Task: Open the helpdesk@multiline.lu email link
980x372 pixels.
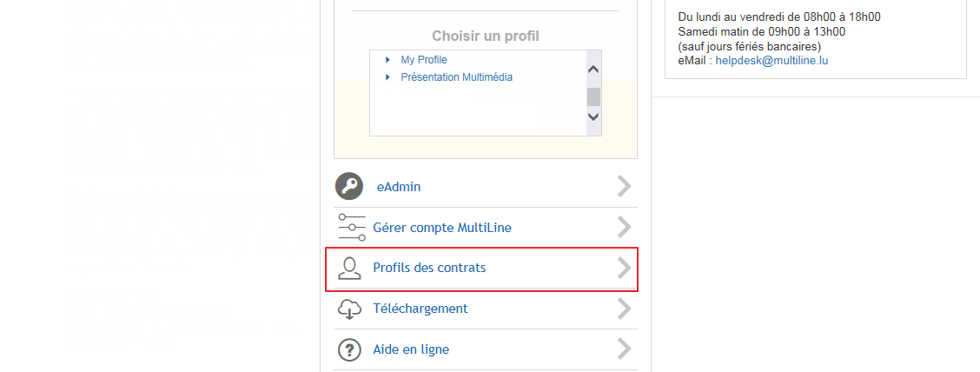Action: pos(771,61)
